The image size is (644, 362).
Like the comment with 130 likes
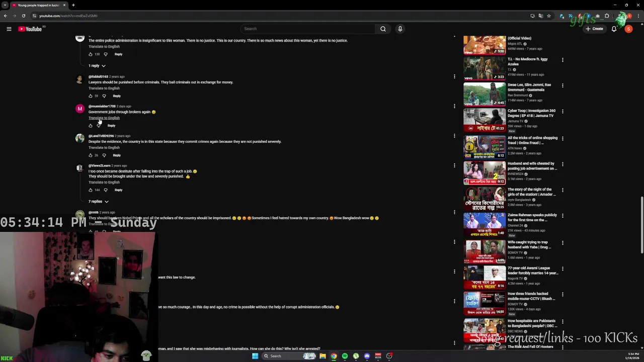coord(91,54)
